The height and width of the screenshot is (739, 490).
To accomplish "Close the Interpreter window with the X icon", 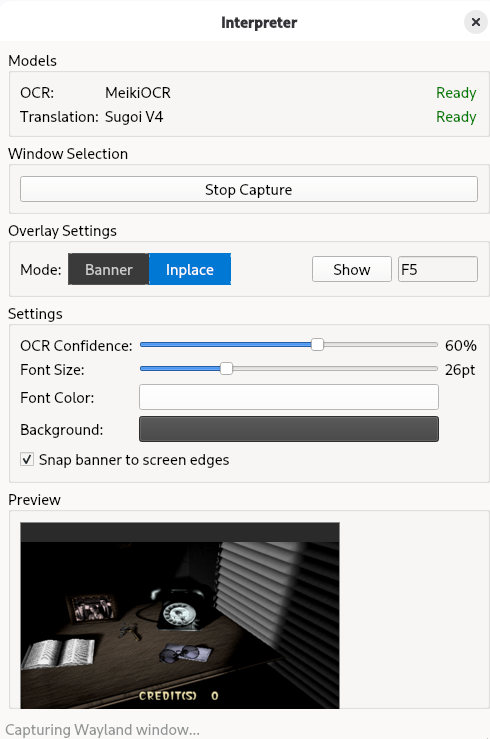I will [476, 22].
